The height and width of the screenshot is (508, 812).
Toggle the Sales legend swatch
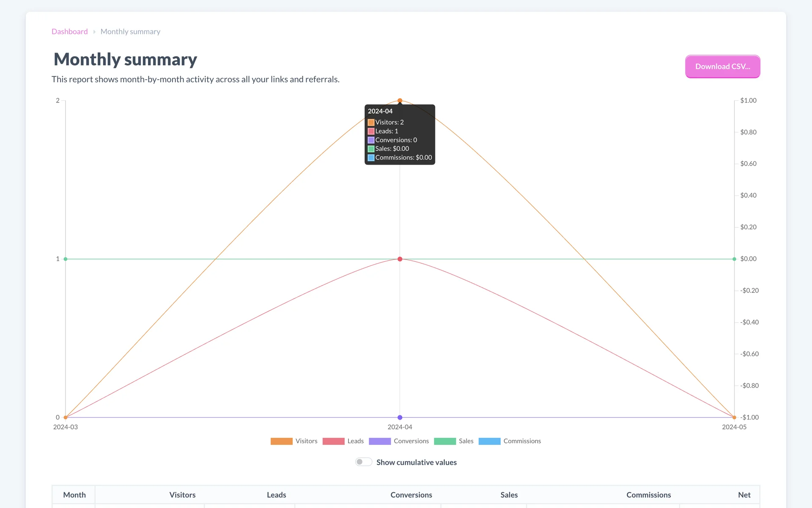click(x=444, y=441)
